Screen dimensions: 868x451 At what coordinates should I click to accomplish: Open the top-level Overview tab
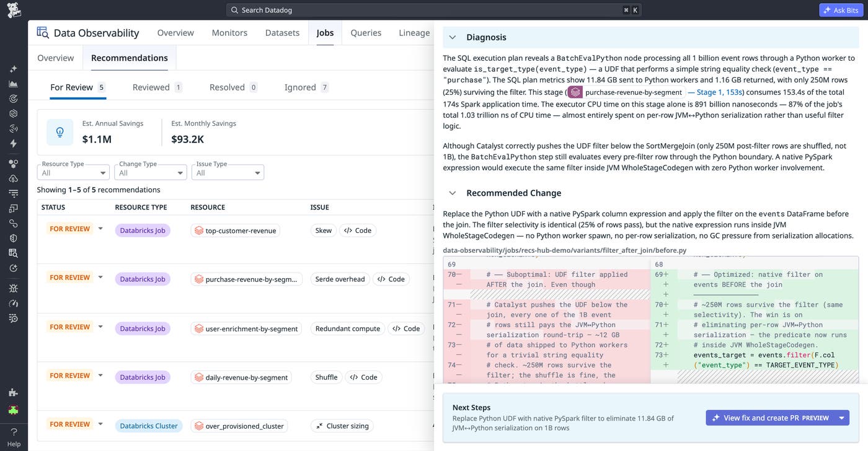(175, 33)
